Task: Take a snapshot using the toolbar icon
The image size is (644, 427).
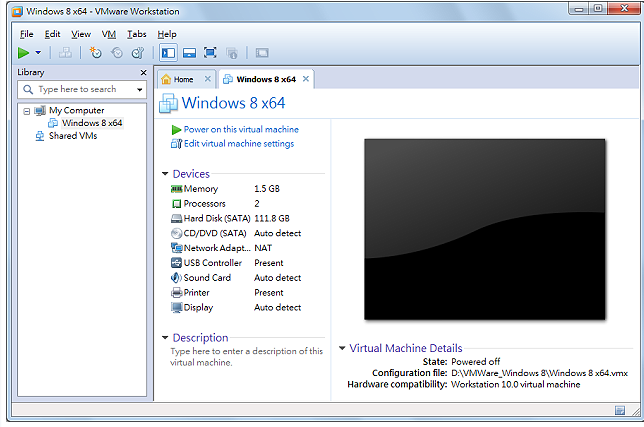Action: [x=95, y=53]
